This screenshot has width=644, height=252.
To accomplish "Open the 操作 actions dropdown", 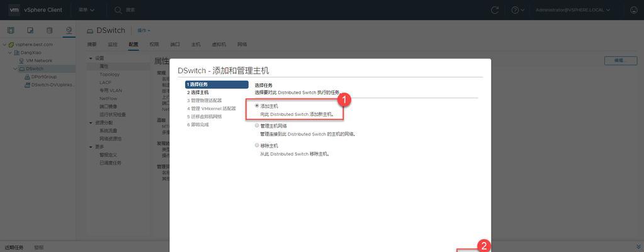I will coord(144,31).
